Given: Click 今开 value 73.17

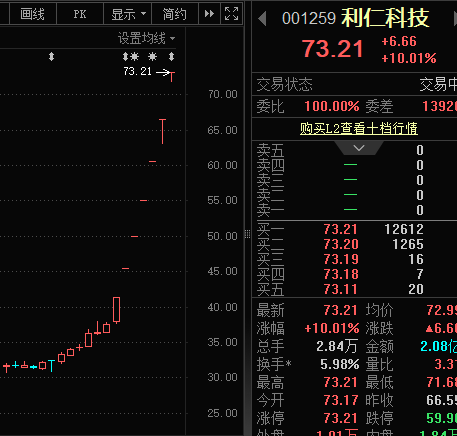Looking at the screenshot, I should (341, 400).
